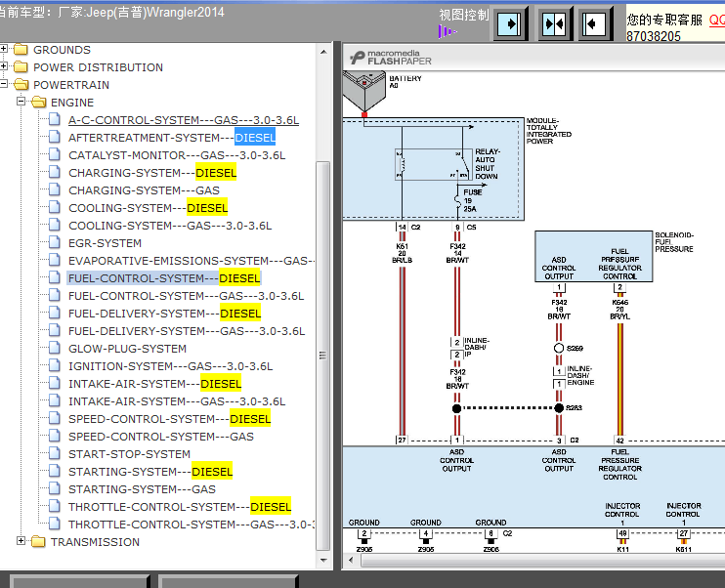The height and width of the screenshot is (588, 725).
Task: Click diagram horizontal scroll-left arrow
Action: 351,561
